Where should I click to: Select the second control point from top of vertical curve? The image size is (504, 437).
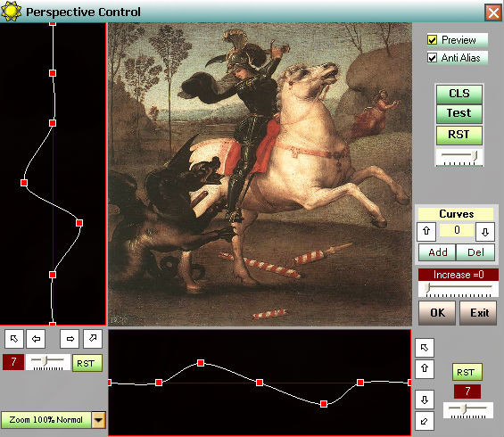tap(53, 73)
